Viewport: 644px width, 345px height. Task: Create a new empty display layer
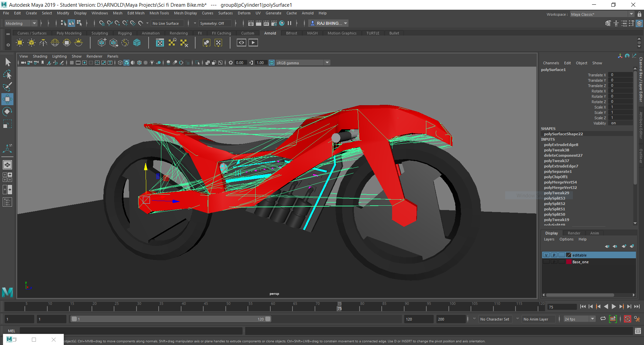[x=624, y=246]
